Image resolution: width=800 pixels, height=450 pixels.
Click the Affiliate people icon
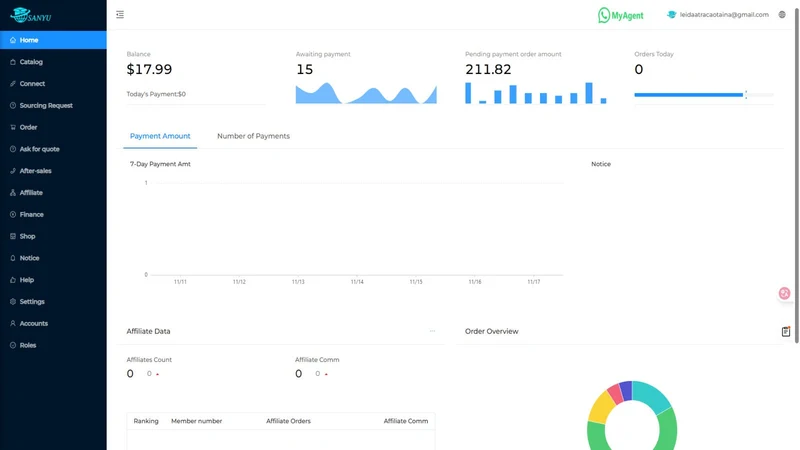pos(13,193)
